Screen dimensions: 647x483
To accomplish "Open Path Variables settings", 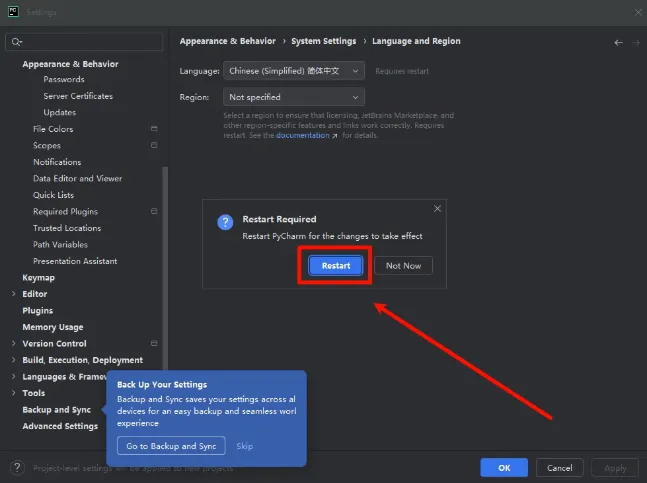I will click(60, 244).
